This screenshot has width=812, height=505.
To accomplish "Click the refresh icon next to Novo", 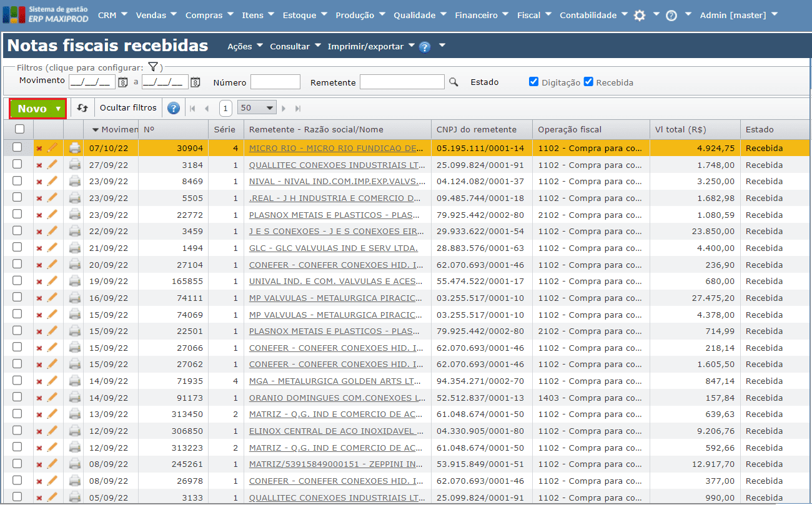I will [82, 107].
